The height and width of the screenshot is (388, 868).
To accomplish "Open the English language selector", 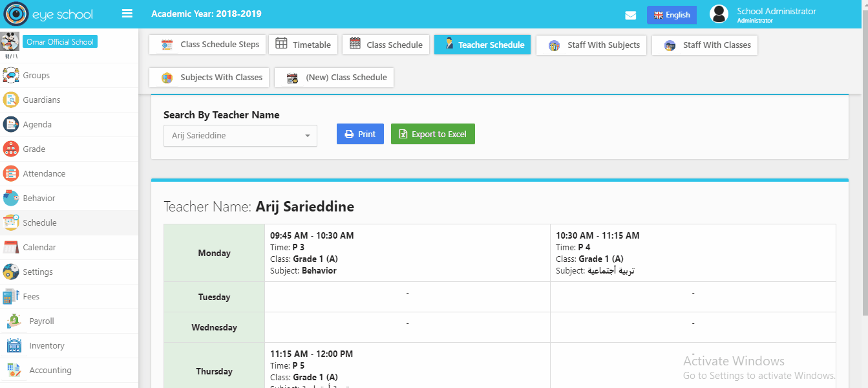I will pos(672,15).
